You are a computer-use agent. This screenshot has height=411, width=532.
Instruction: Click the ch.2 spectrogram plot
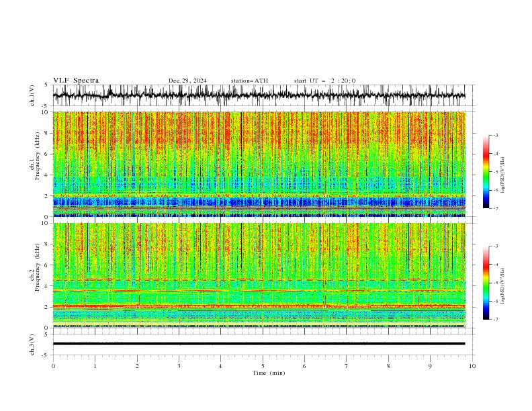tap(259, 275)
